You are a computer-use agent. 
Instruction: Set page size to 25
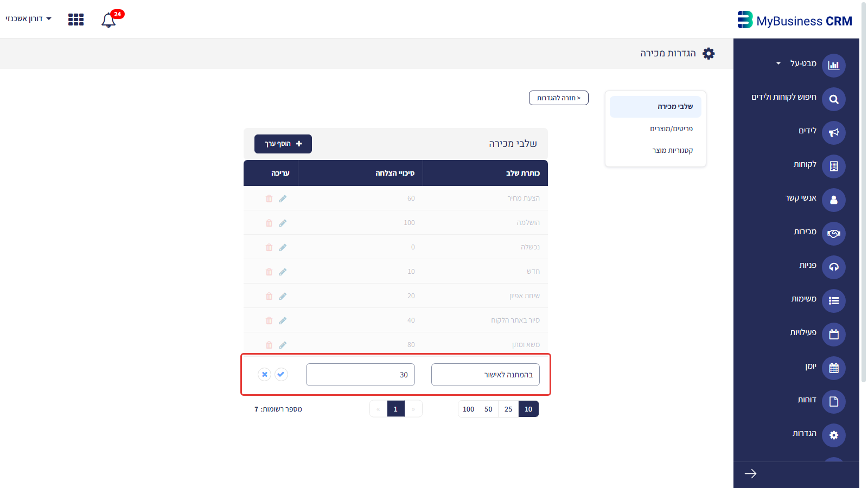coord(508,409)
